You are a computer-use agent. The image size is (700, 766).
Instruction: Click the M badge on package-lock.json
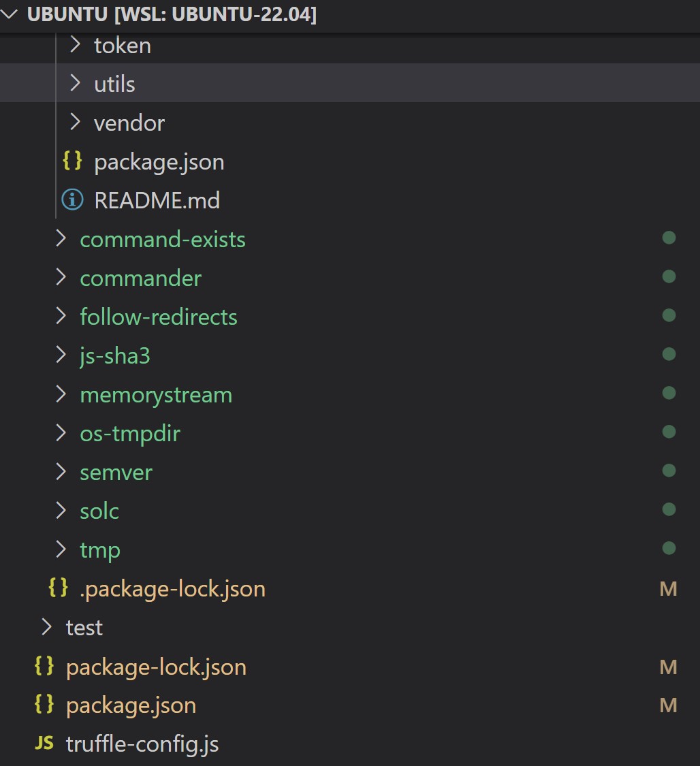click(x=669, y=667)
